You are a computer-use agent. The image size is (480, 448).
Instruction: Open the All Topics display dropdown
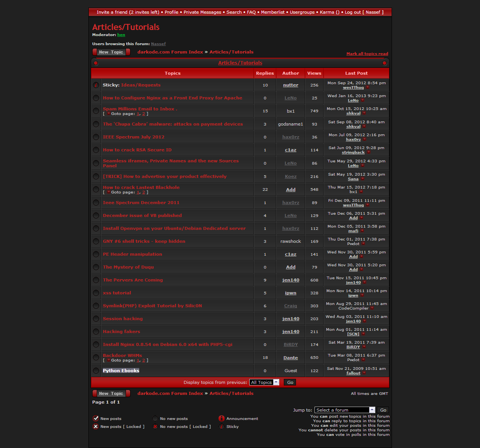[264, 382]
